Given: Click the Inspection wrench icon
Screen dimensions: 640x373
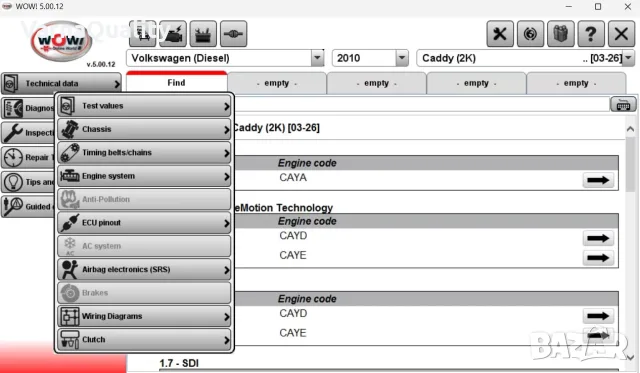Looking at the screenshot, I should coord(13,133).
